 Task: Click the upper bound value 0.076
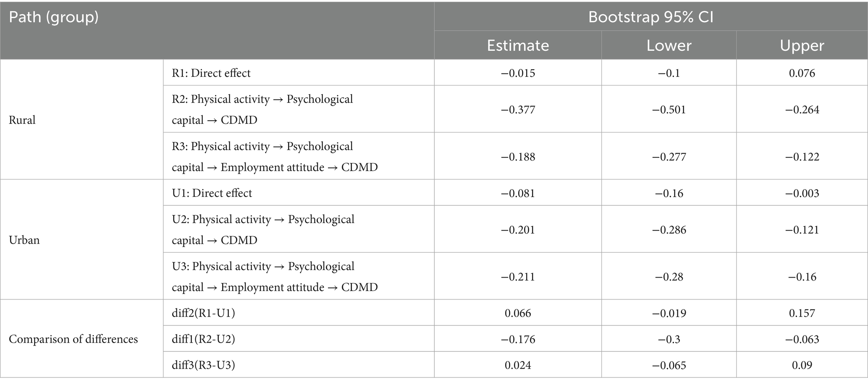point(802,73)
